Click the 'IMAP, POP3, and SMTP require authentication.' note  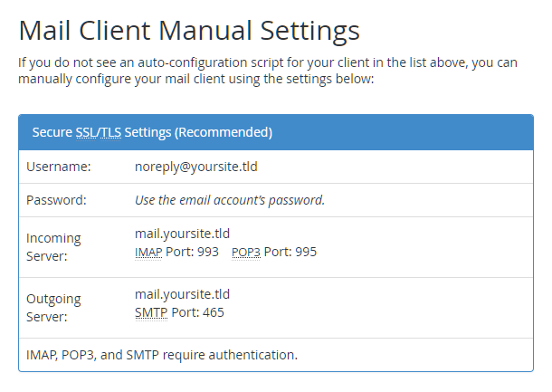pyautogui.click(x=162, y=355)
